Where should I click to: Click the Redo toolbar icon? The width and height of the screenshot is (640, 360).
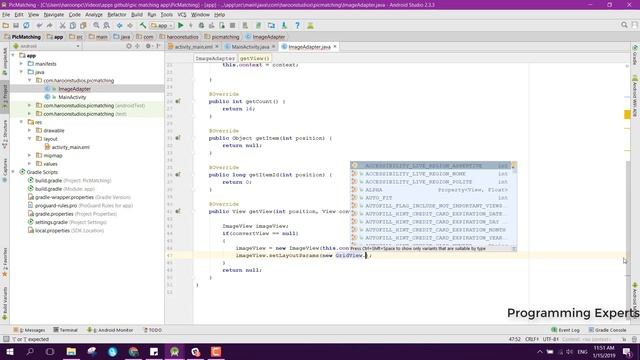pos(50,25)
